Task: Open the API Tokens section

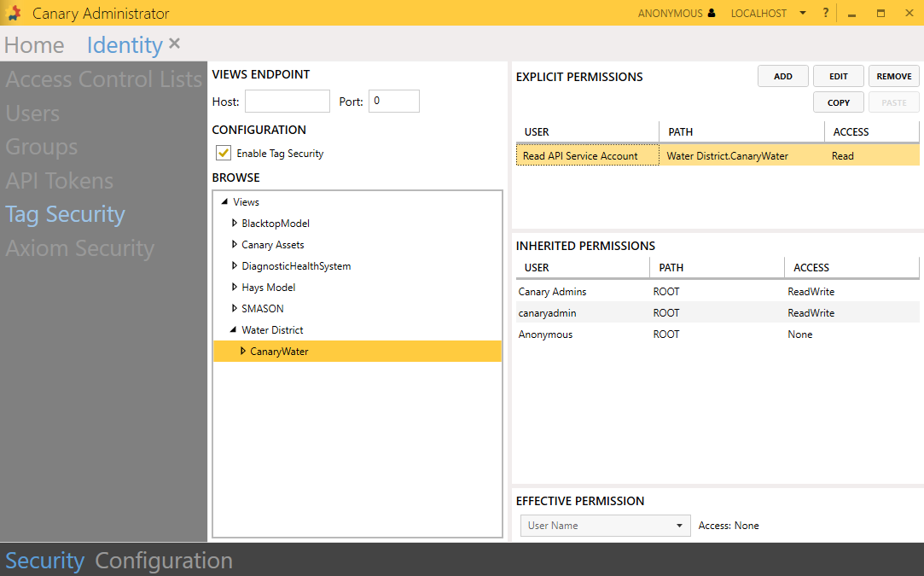Action: 59,181
